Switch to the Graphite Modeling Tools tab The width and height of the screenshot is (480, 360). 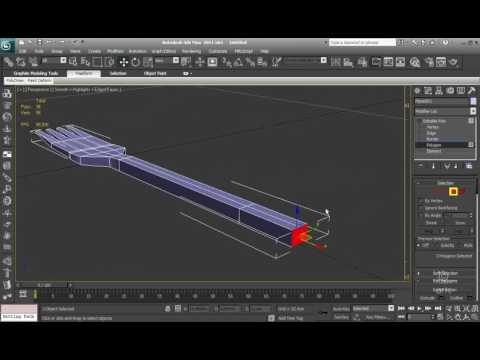36,73
